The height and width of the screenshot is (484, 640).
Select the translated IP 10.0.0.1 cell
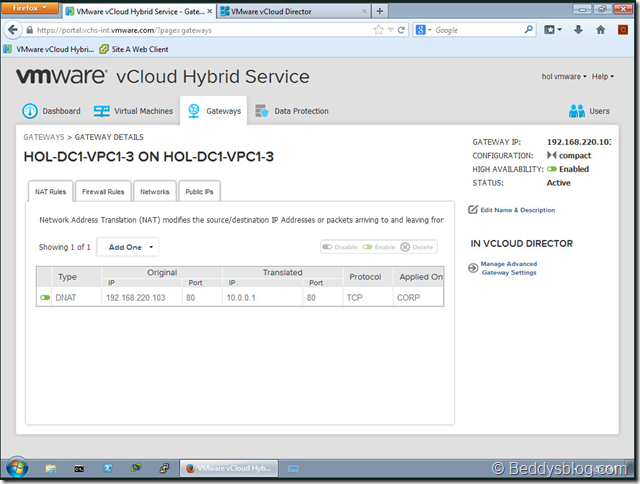[x=263, y=298]
